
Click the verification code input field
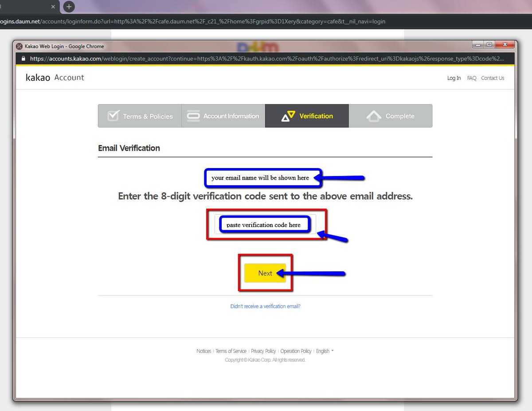pyautogui.click(x=265, y=224)
